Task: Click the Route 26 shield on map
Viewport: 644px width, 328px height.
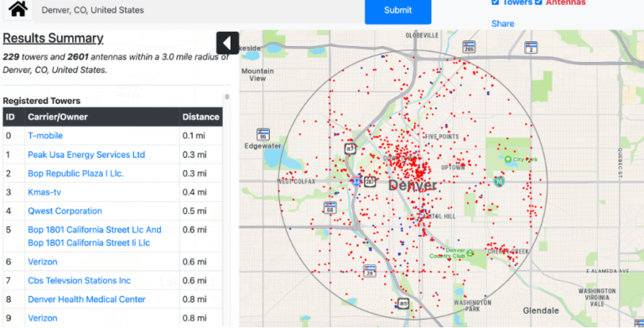Action: pos(370,270)
